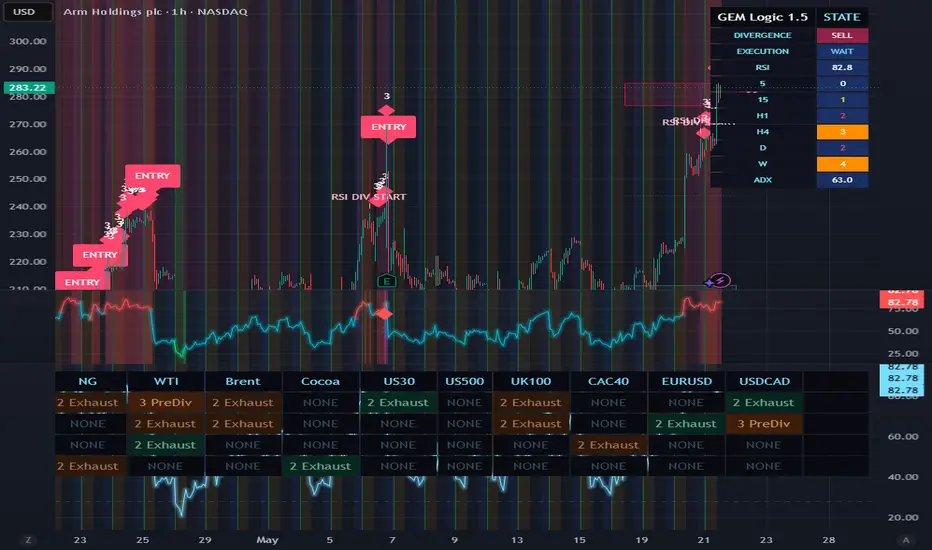Click the orange H4 value cell

pos(842,131)
